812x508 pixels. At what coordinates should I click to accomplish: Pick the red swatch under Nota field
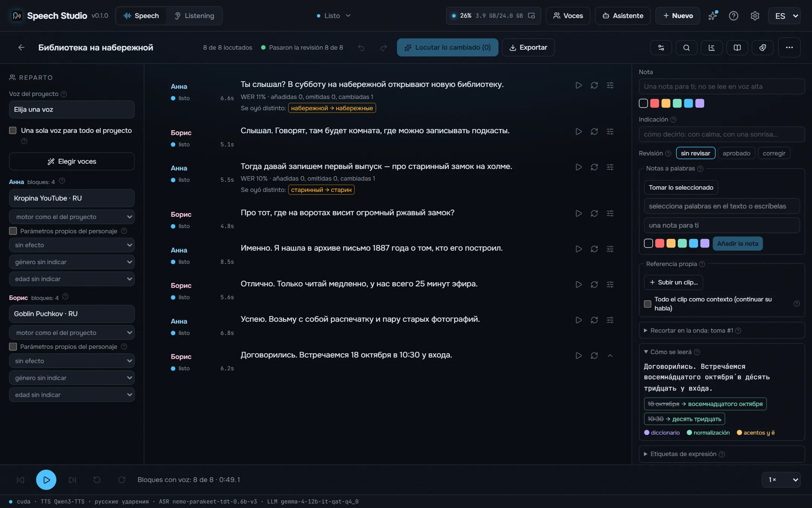[x=654, y=103]
